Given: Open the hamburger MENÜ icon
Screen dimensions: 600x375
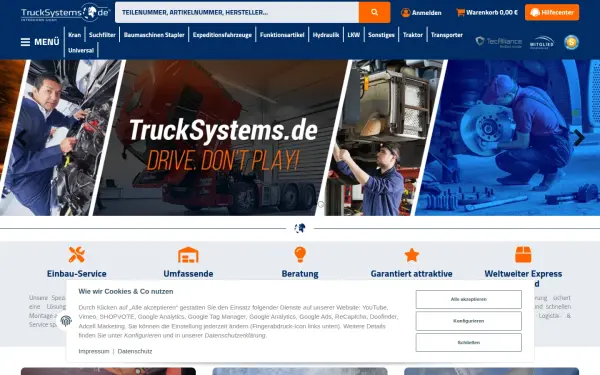Looking at the screenshot, I should coord(25,42).
